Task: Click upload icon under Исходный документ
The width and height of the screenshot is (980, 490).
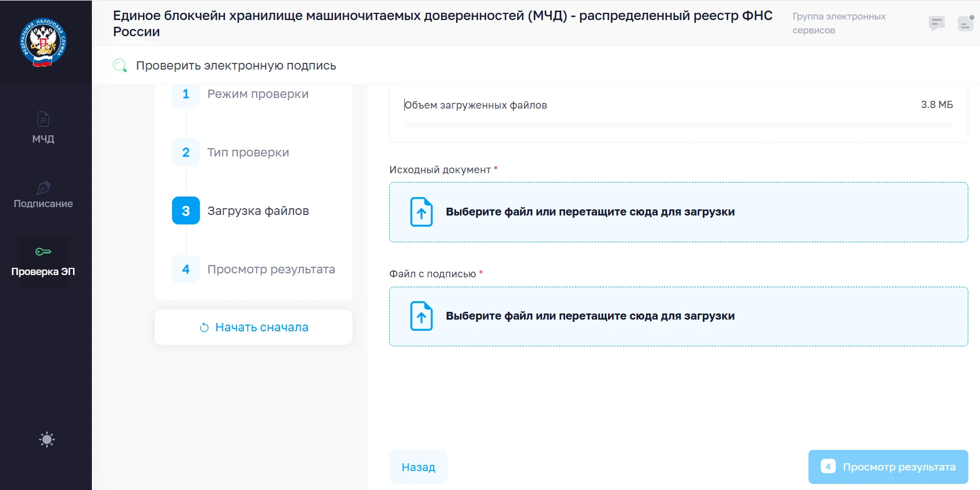Action: [x=422, y=212]
